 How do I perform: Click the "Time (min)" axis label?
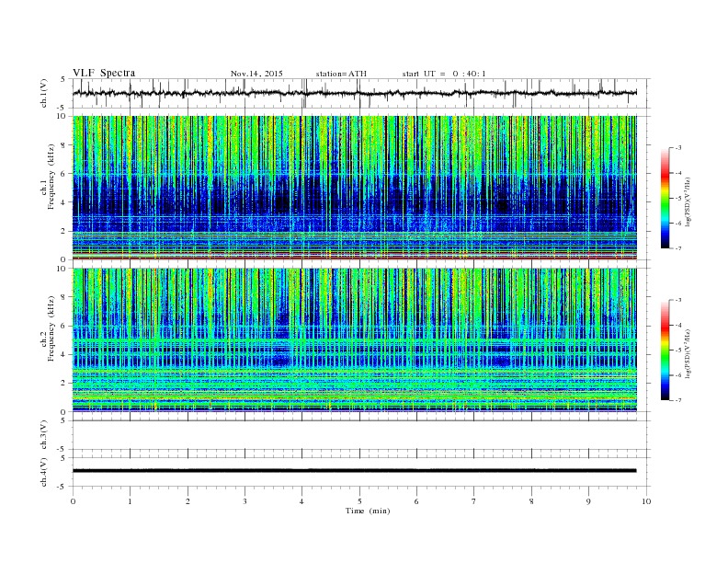[368, 511]
